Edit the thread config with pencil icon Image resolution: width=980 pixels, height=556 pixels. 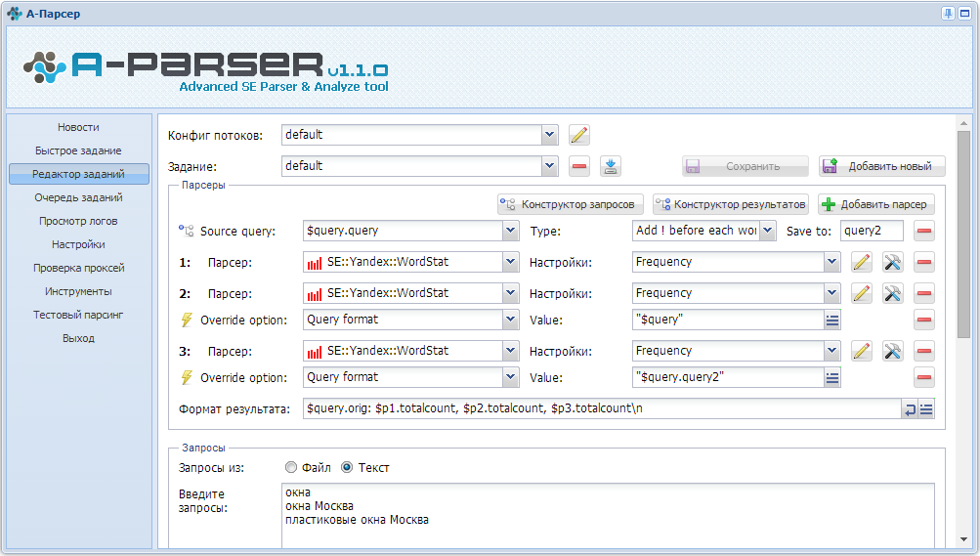(x=579, y=135)
